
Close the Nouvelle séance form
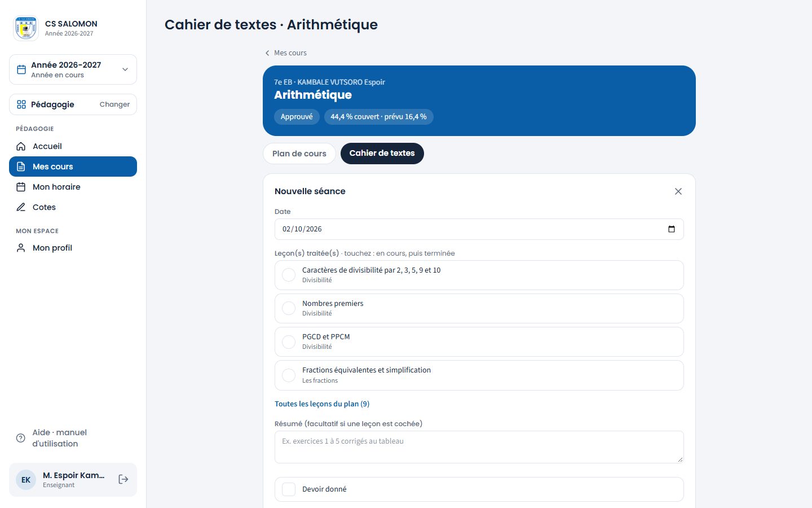[678, 191]
